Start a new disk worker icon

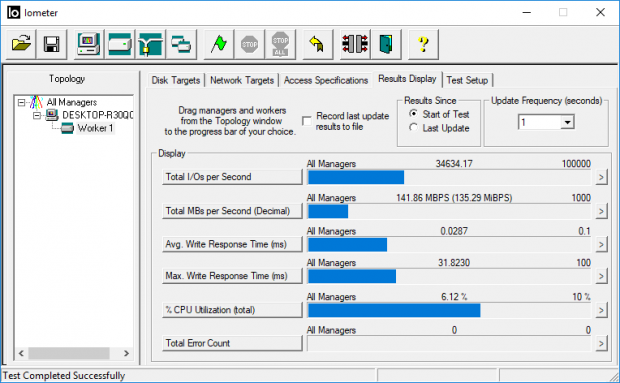click(119, 44)
